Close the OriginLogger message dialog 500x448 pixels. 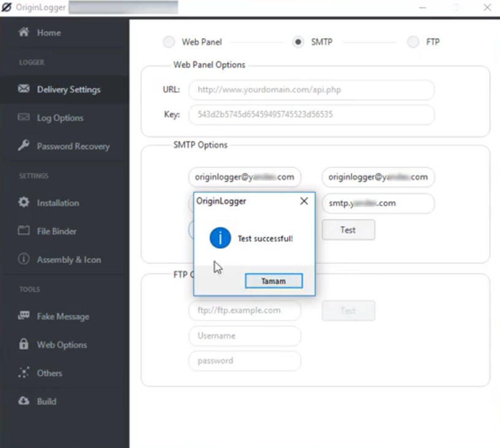[x=304, y=201]
